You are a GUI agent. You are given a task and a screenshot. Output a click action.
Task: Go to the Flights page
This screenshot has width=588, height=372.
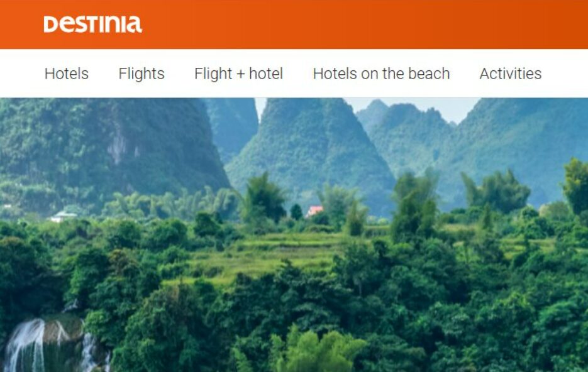(x=141, y=74)
